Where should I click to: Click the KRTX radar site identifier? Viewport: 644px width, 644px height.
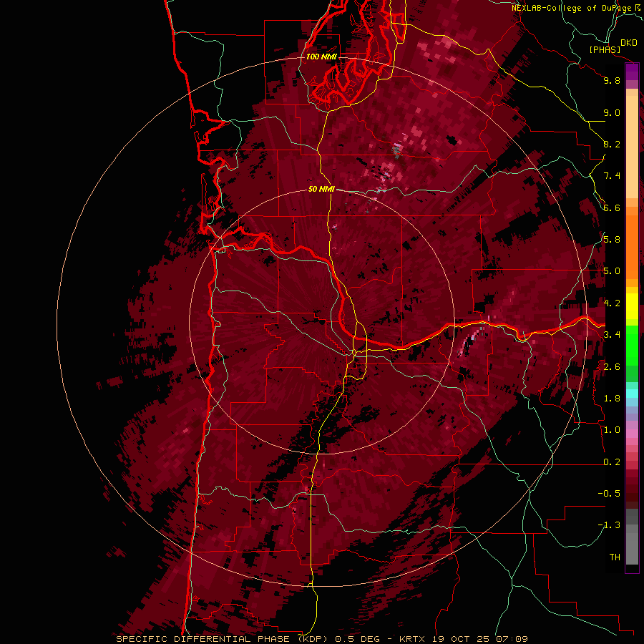pyautogui.click(x=413, y=639)
